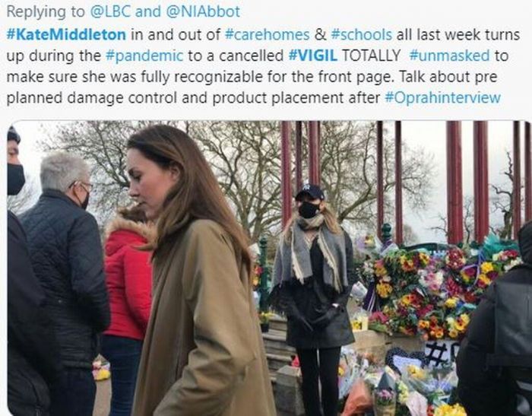Screen dimensions: 532x416
Task: Open the bold #VIGIL hashtag
Action: (x=313, y=56)
